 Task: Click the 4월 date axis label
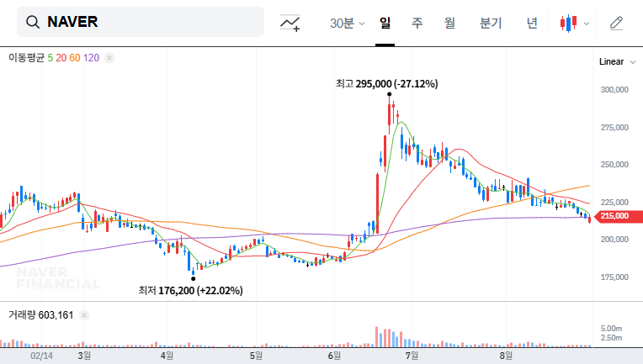(x=167, y=356)
